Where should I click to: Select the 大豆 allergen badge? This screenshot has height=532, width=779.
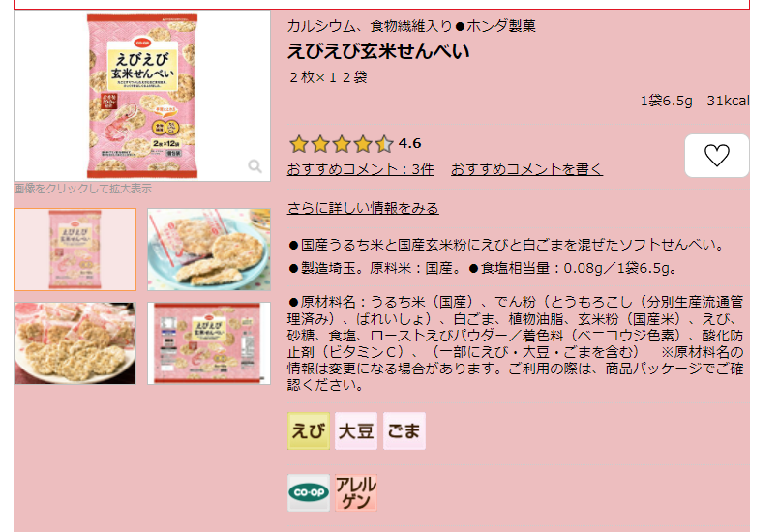pos(356,430)
